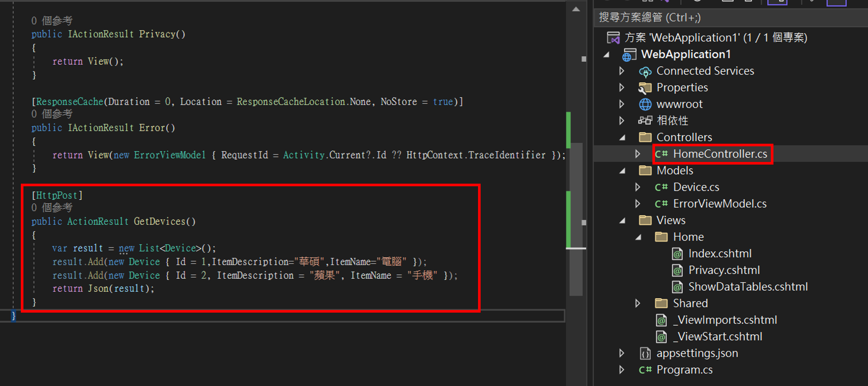Click the Index.cshtml Razor file icon
The image size is (868, 386).
coord(677,254)
